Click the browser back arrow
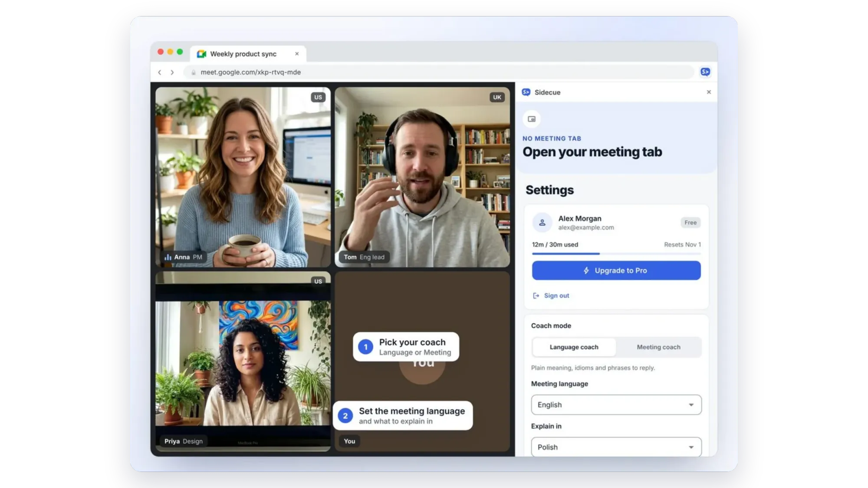 (160, 72)
